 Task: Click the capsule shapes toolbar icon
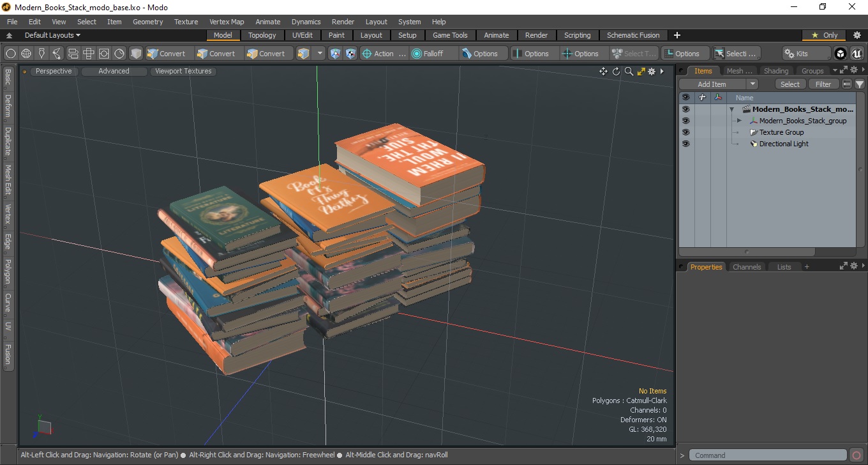(73, 54)
